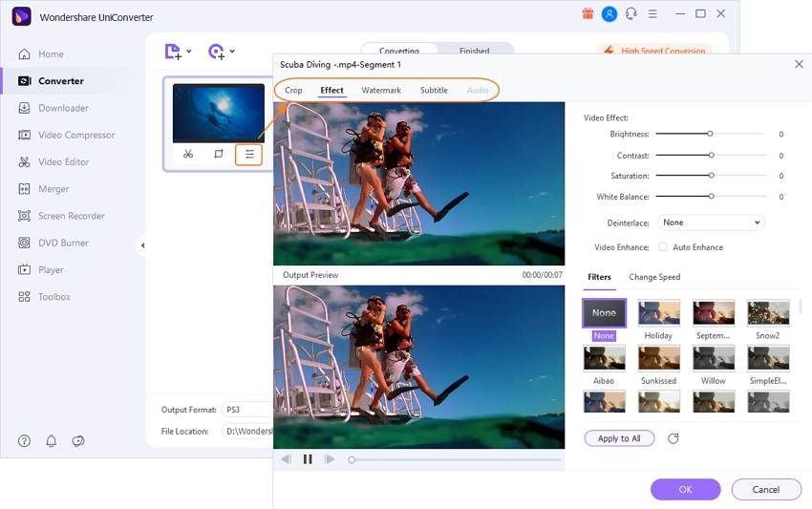The width and height of the screenshot is (812, 509).
Task: Click the Cancel button
Action: click(766, 489)
